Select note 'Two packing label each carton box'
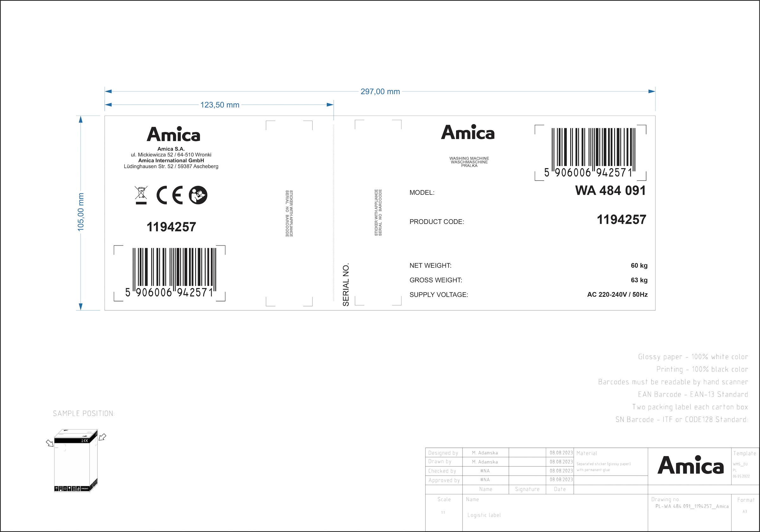The image size is (760, 532). tap(690, 407)
